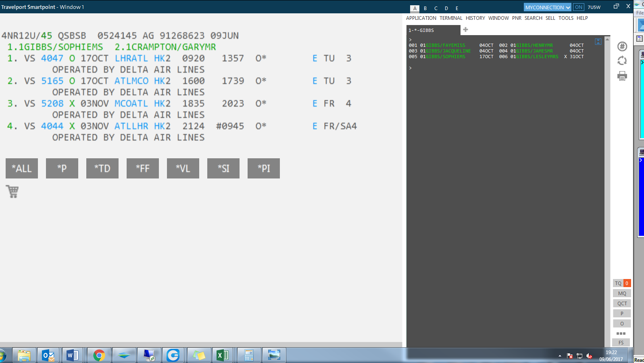Switch to window tab B
The height and width of the screenshot is (363, 644).
[425, 8]
